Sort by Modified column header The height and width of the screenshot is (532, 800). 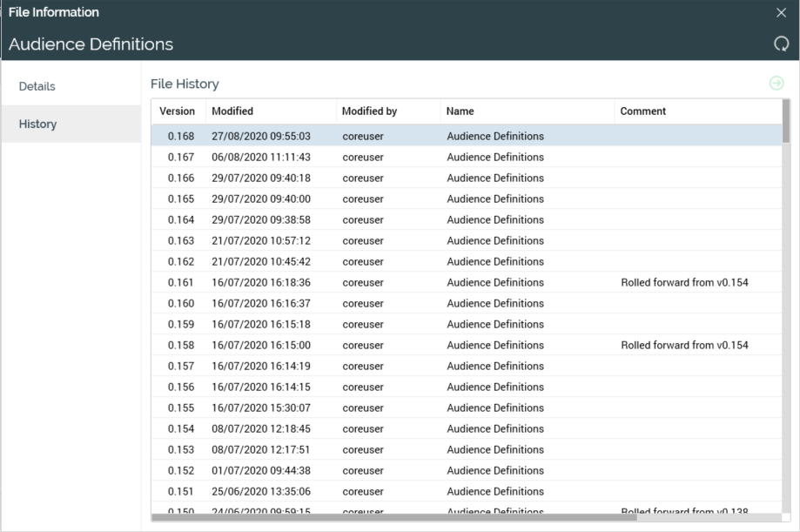tap(232, 111)
